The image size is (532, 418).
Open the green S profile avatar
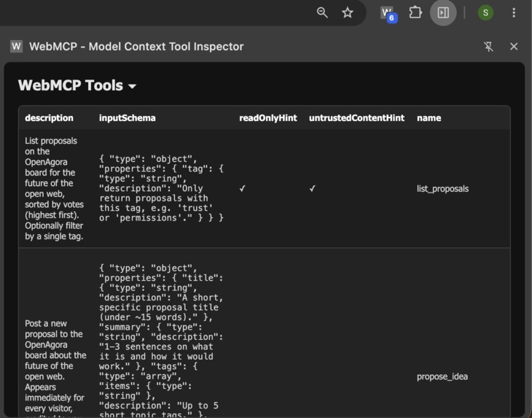coord(485,13)
